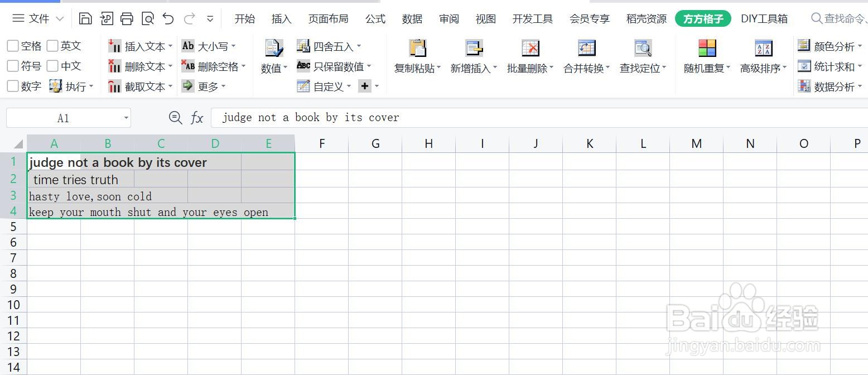This screenshot has width=868, height=375.
Task: Check the 空格 checkbox
Action: point(12,46)
